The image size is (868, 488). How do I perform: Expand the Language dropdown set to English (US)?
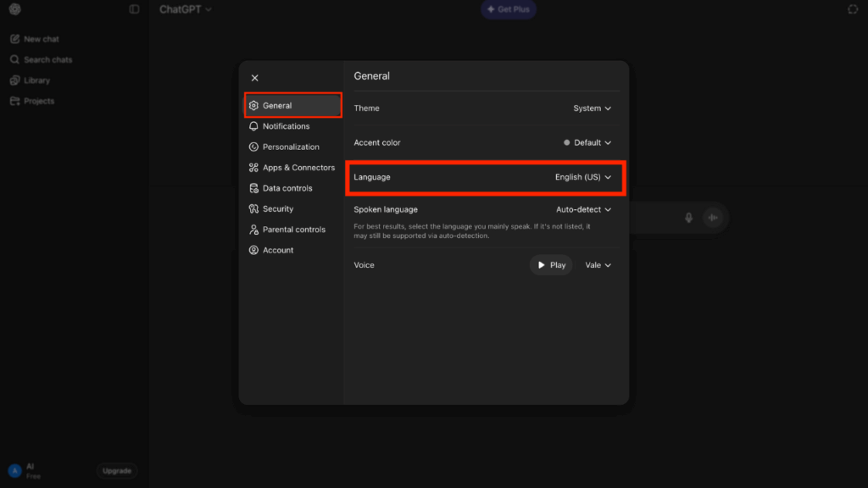point(582,177)
